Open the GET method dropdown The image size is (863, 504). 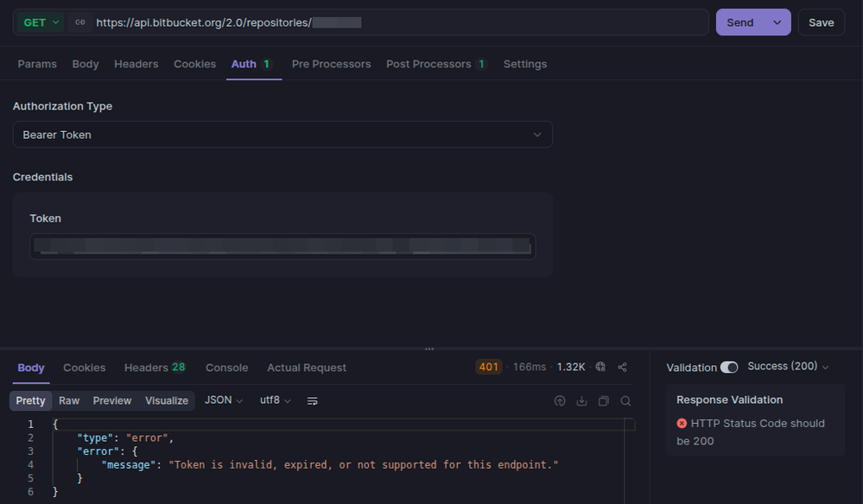tap(41, 22)
